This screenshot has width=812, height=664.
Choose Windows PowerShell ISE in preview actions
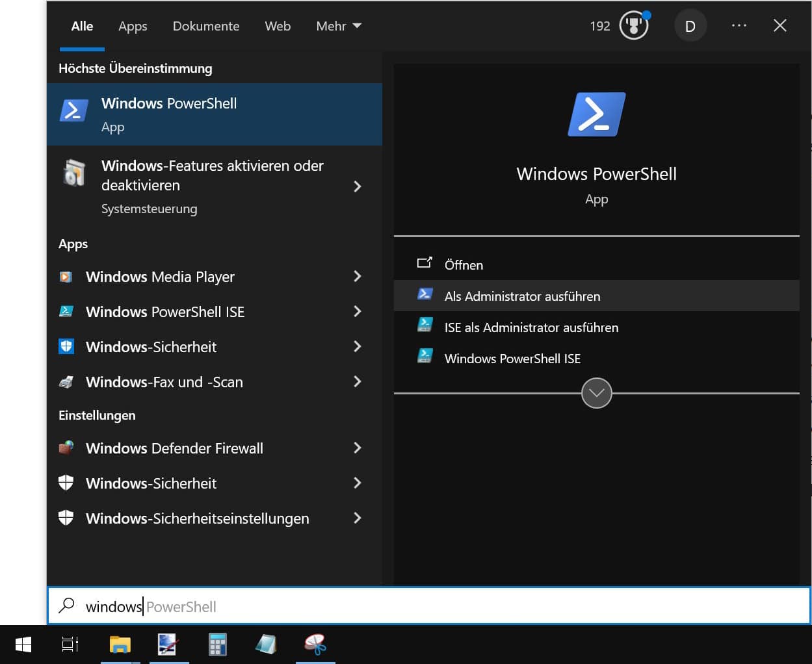point(596,358)
